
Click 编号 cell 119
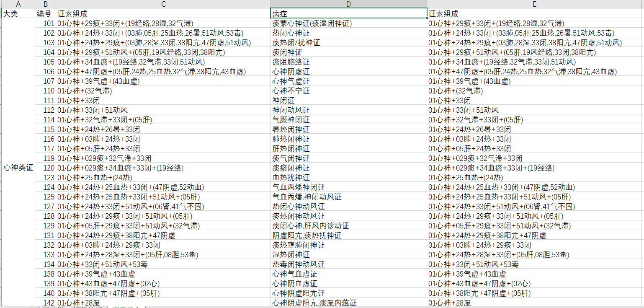(46, 158)
